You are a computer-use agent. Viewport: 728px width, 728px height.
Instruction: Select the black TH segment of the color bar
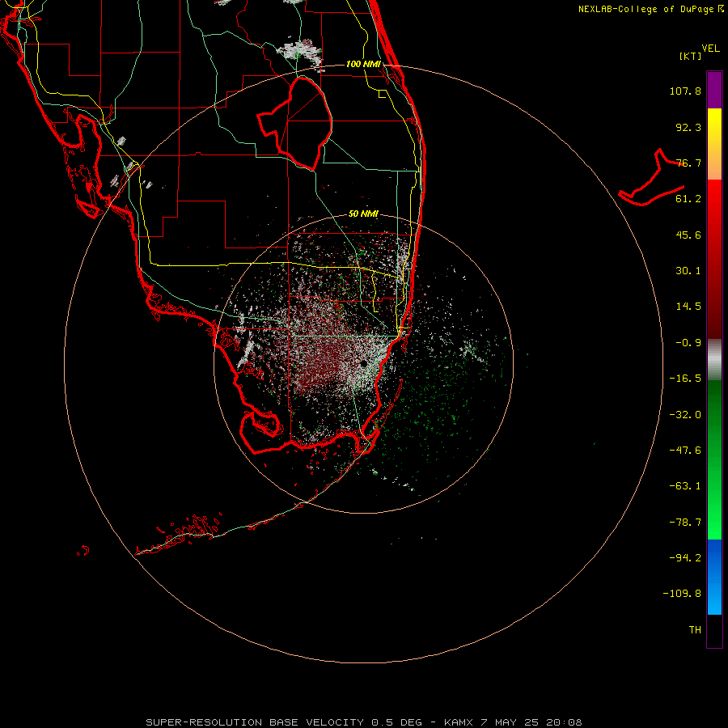tap(714, 630)
